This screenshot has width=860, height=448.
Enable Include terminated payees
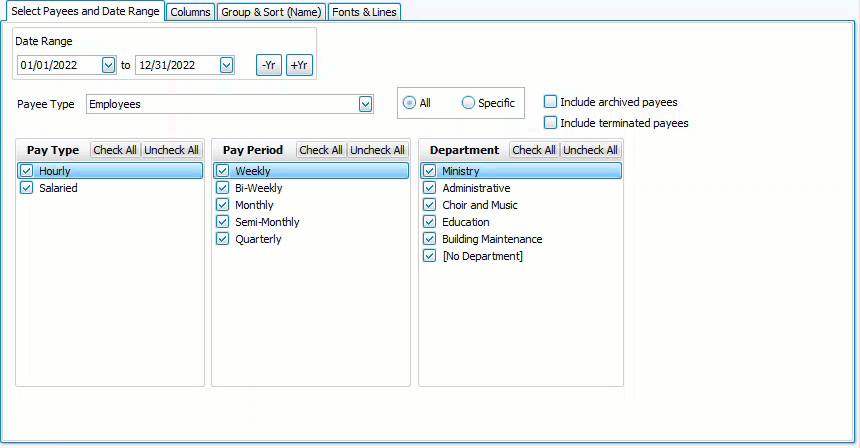(550, 123)
